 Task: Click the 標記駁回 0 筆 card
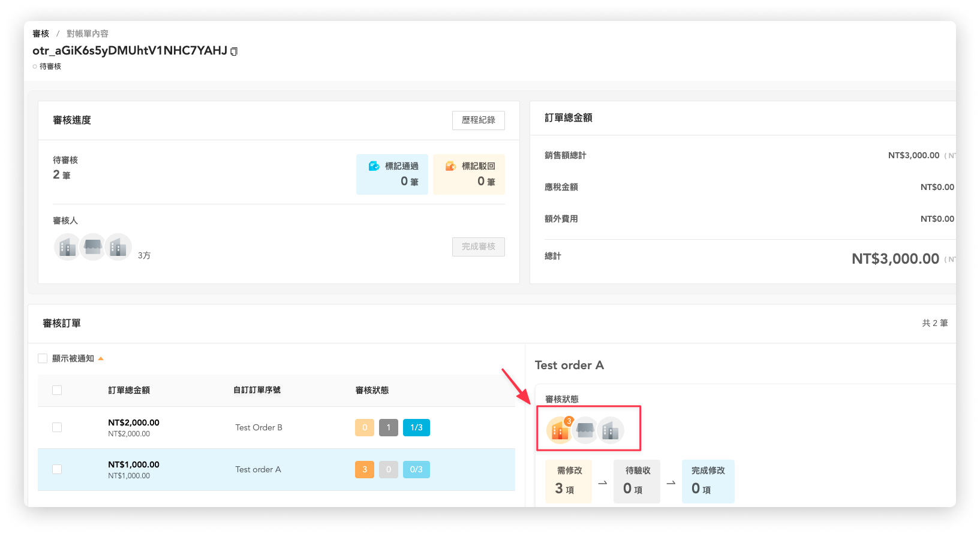pos(469,174)
